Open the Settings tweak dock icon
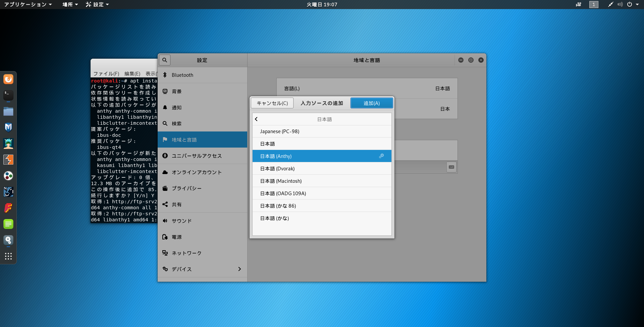This screenshot has height=327, width=644. (x=8, y=240)
